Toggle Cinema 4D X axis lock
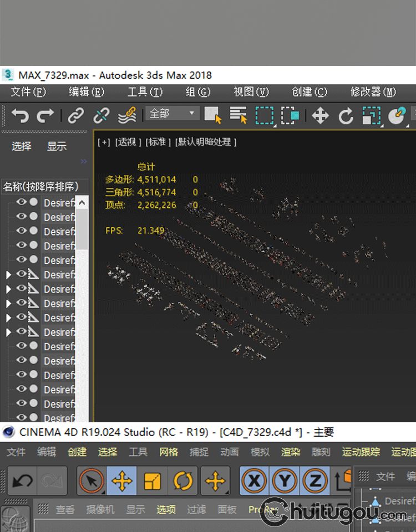 coord(255,480)
